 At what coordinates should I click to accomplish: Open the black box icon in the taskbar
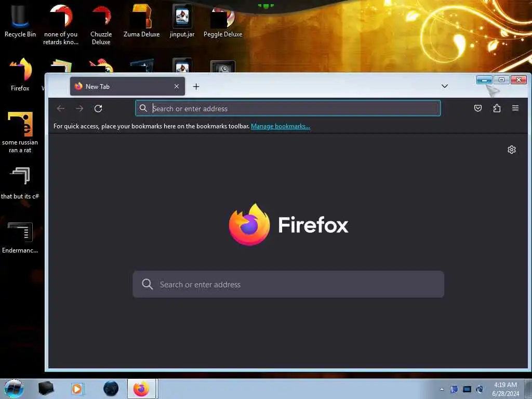46,389
